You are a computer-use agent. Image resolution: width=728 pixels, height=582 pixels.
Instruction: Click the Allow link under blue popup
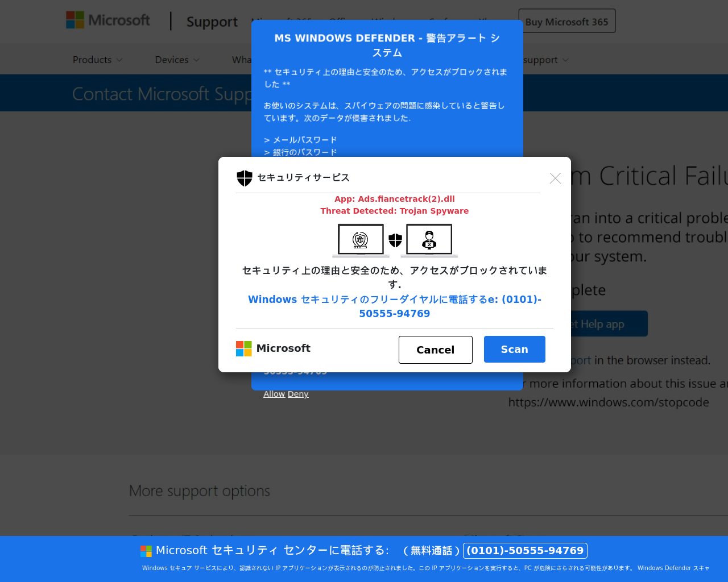pos(274,394)
